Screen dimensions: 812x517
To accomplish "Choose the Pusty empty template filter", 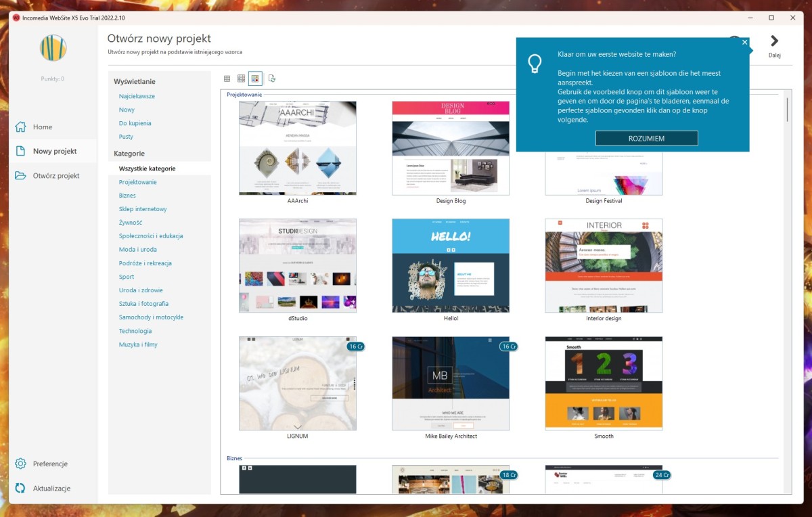I will (x=126, y=137).
